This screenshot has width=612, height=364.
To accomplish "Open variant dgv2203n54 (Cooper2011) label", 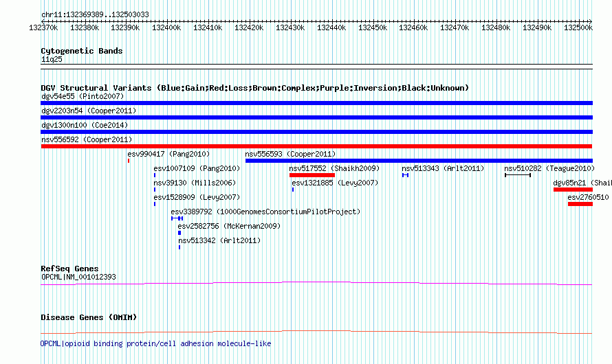I will pyautogui.click(x=89, y=111).
